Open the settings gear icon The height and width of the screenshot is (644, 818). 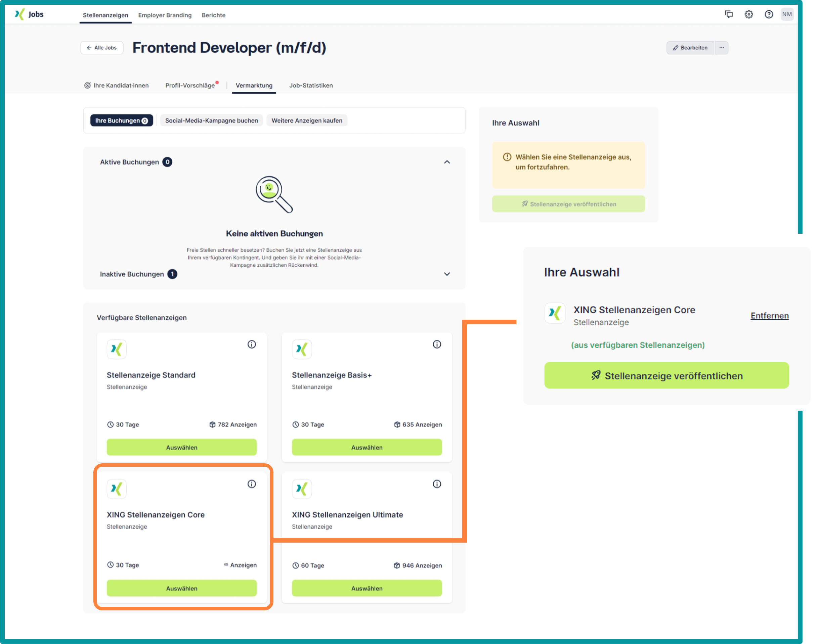[748, 14]
